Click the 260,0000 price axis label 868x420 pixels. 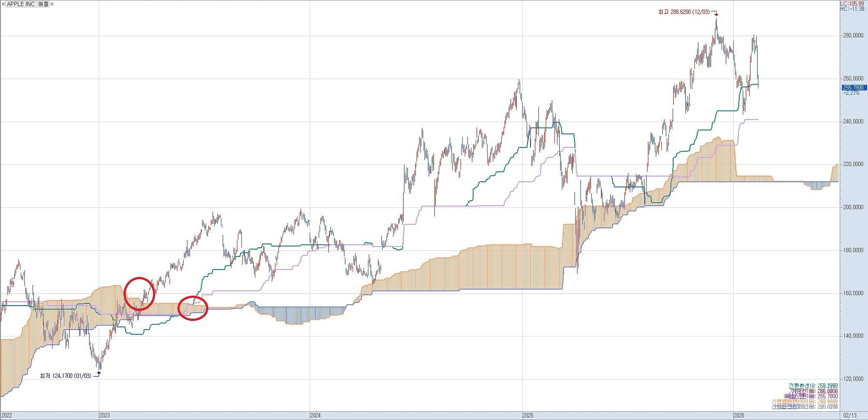(853, 79)
